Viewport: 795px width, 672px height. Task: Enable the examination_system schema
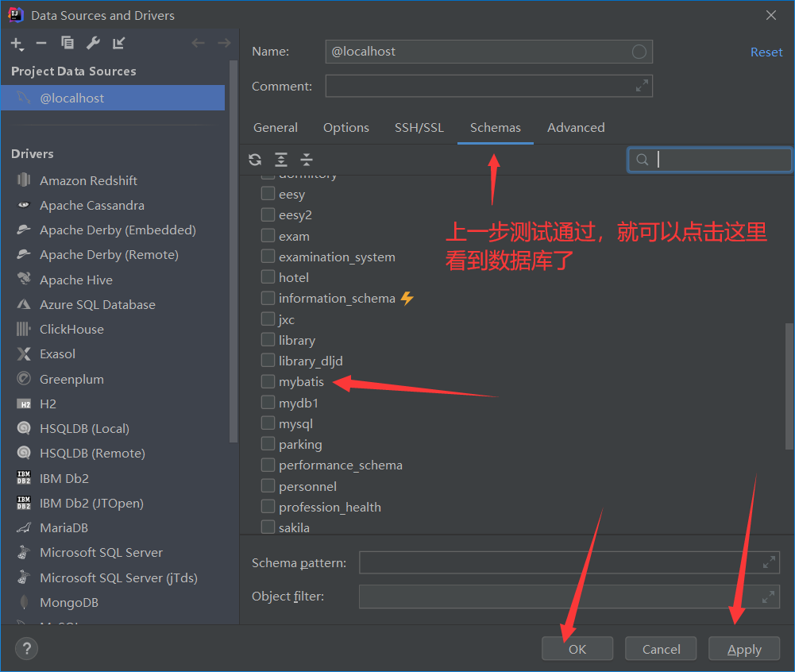pyautogui.click(x=268, y=256)
